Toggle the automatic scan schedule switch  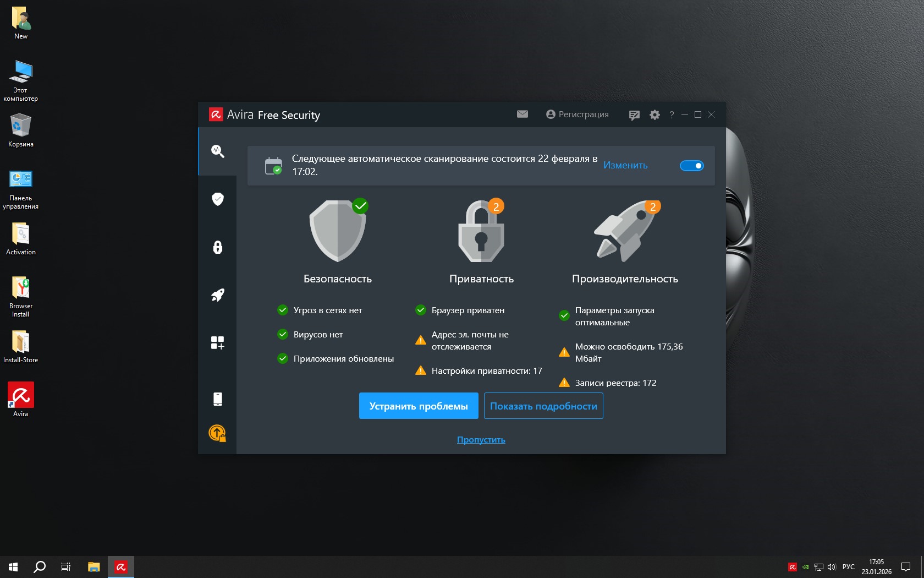691,166
